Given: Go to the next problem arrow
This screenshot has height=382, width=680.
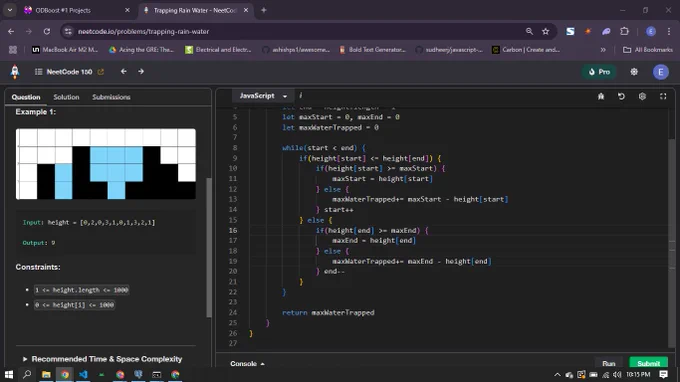Looking at the screenshot, I should point(141,71).
